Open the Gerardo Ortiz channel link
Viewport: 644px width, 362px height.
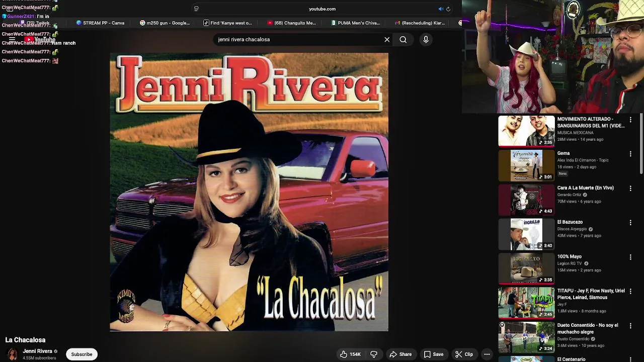tap(569, 195)
